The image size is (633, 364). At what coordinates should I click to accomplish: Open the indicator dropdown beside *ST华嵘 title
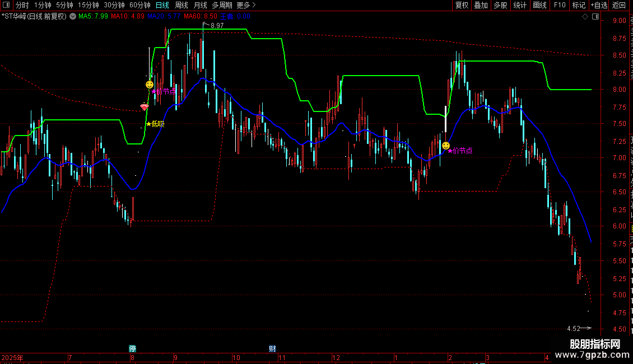click(x=73, y=17)
